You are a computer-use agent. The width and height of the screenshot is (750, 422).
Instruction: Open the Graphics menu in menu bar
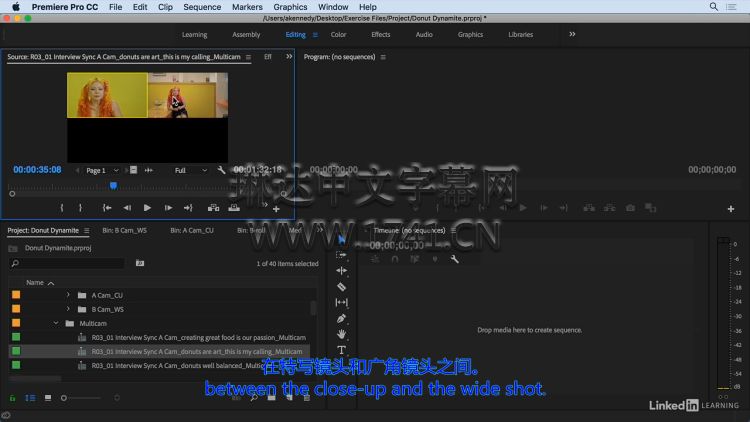[290, 7]
